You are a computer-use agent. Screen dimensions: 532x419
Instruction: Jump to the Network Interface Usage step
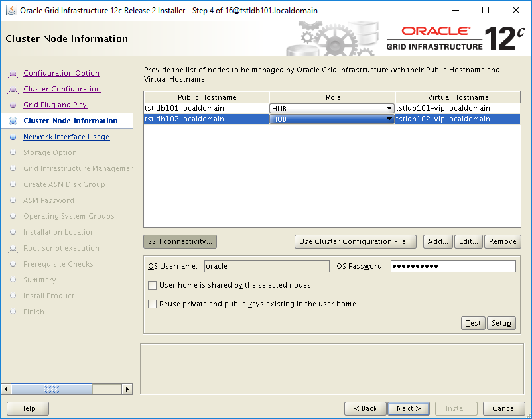(66, 137)
